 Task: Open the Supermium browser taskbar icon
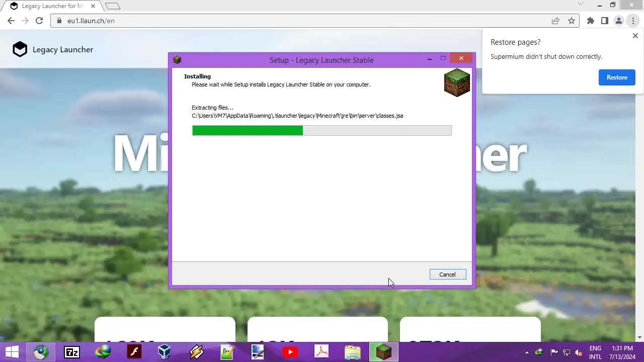coord(41,352)
